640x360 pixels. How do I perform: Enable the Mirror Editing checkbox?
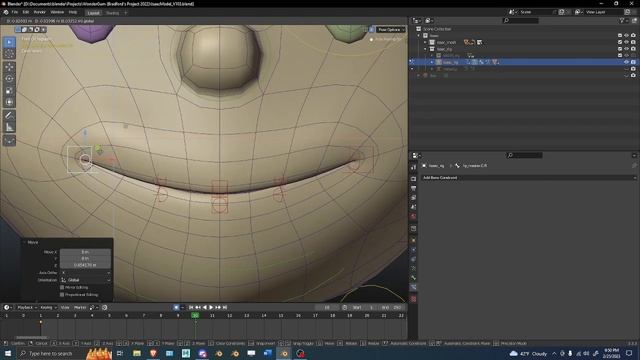(62, 287)
